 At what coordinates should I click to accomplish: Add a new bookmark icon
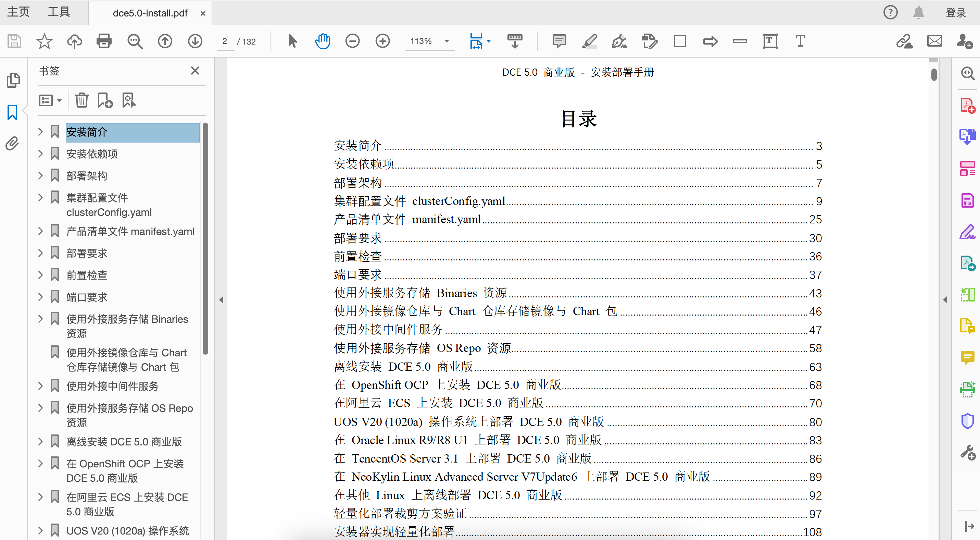click(105, 100)
